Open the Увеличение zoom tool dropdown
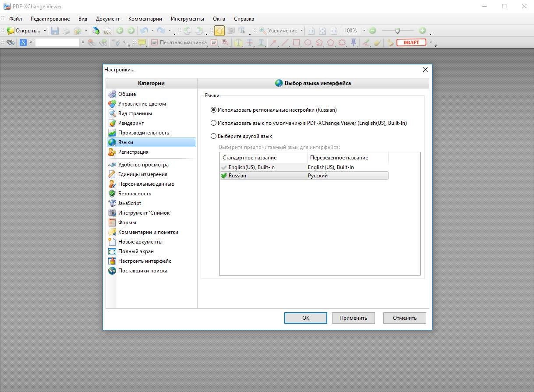This screenshot has width=534, height=392. [302, 31]
